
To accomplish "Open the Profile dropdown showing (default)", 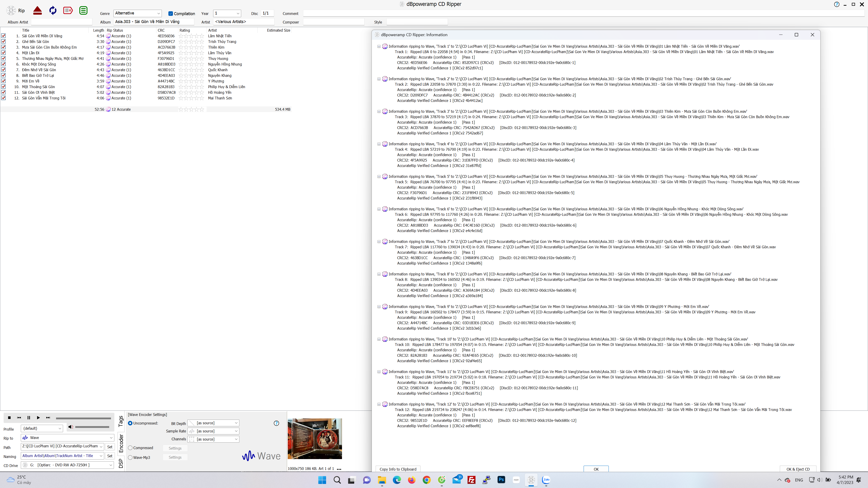I will (42, 428).
